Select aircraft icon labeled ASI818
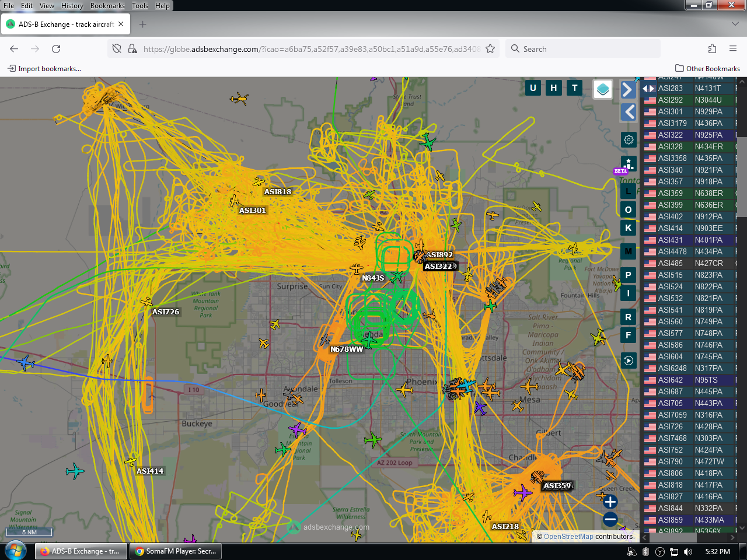747x560 pixels. [x=259, y=182]
